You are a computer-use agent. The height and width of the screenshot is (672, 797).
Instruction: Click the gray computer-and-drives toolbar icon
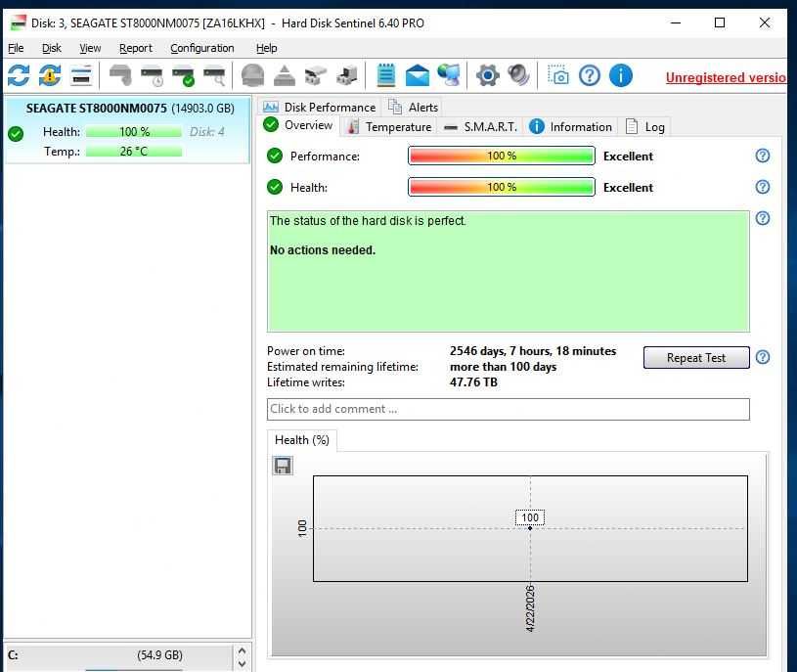click(x=347, y=75)
